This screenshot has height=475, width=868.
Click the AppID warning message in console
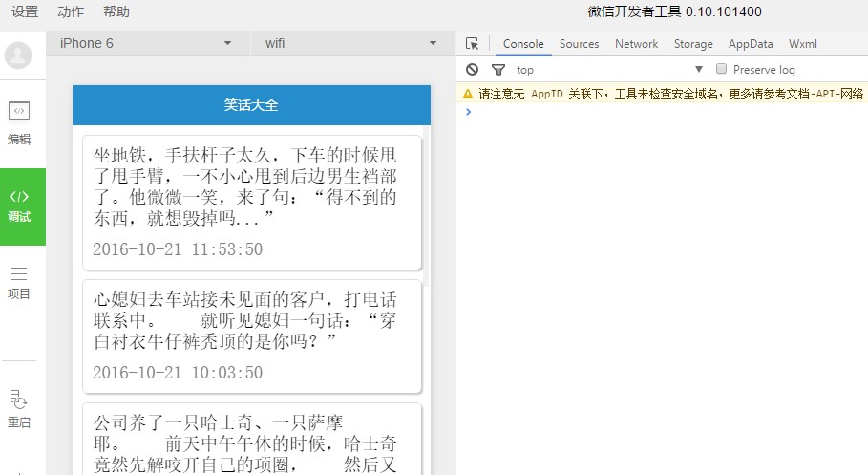coord(670,94)
